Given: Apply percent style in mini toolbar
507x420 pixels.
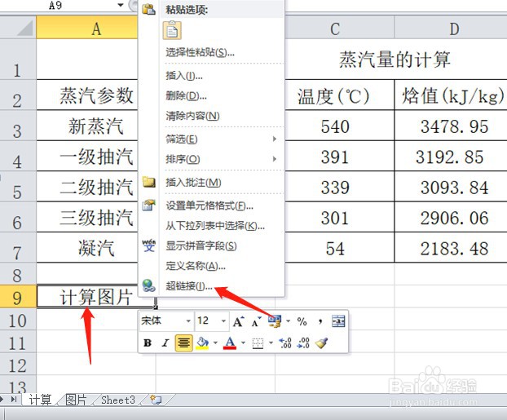Looking at the screenshot, I should coord(302,321).
